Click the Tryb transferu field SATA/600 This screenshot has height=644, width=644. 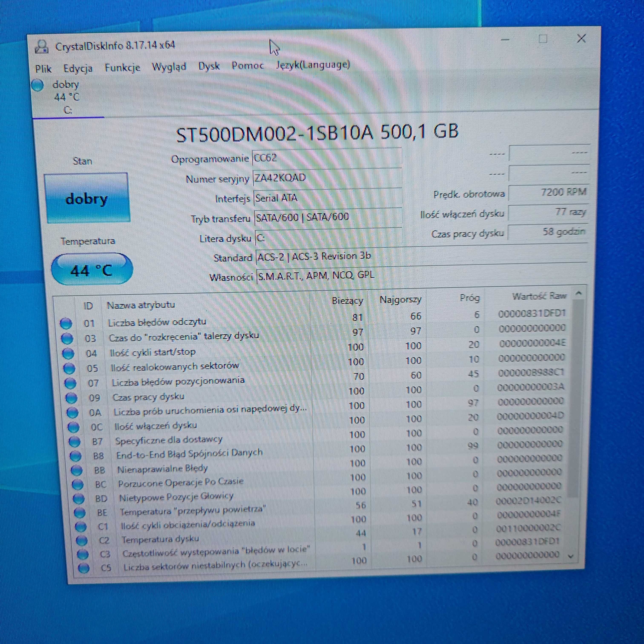click(328, 217)
